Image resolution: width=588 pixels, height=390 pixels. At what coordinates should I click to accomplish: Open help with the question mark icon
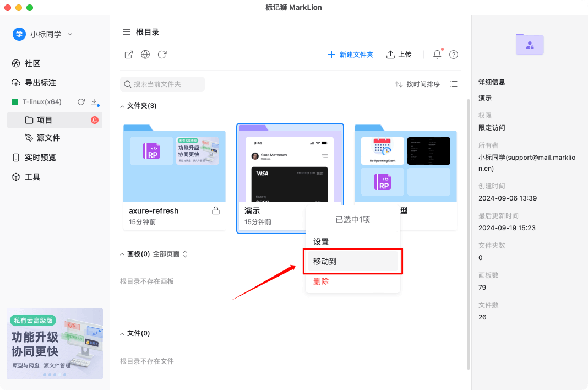point(453,54)
